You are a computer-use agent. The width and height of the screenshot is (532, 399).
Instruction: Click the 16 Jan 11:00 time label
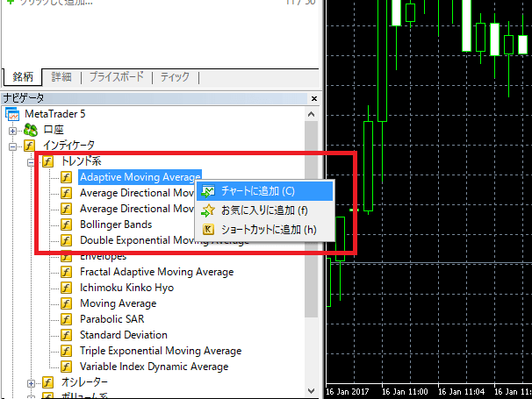pos(405,392)
